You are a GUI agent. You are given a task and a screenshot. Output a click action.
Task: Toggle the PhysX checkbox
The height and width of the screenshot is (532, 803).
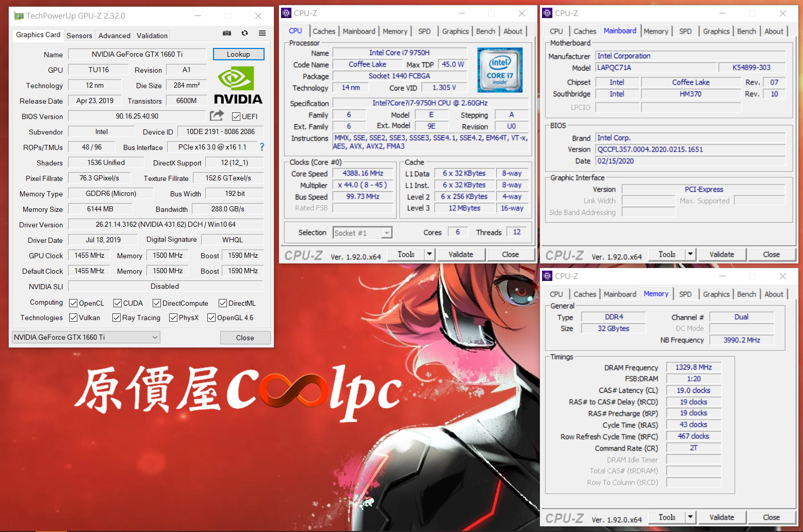[x=173, y=318]
